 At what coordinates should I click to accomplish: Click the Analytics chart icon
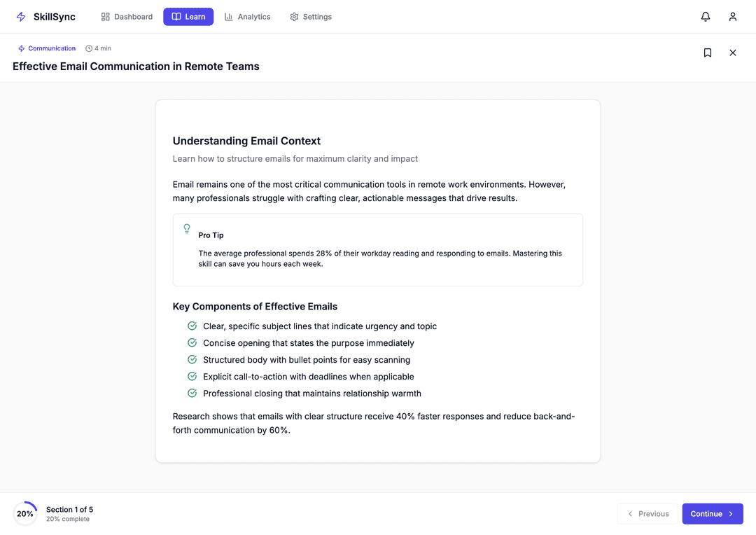(229, 16)
